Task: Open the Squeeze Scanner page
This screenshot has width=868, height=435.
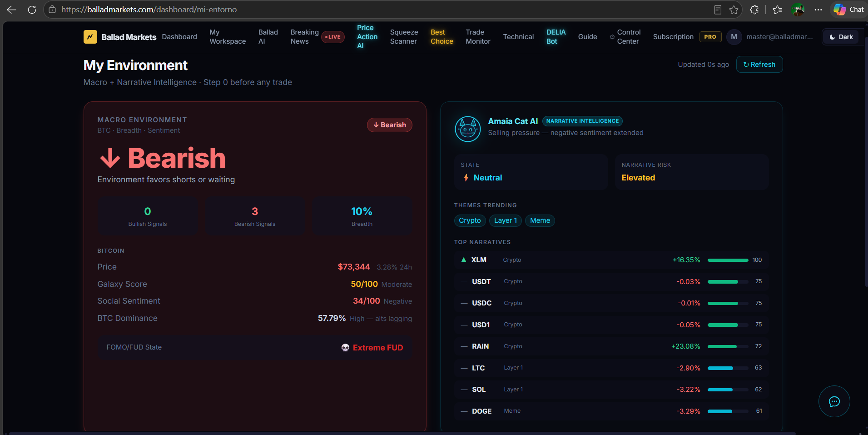Action: pos(404,37)
